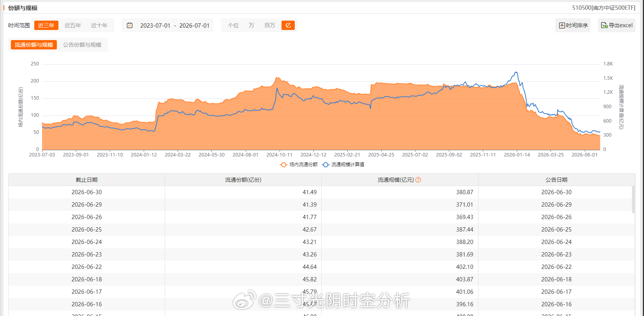Click the 流通份额(亿份) column header
Screen dimensions: 644x316
pyautogui.click(x=243, y=180)
